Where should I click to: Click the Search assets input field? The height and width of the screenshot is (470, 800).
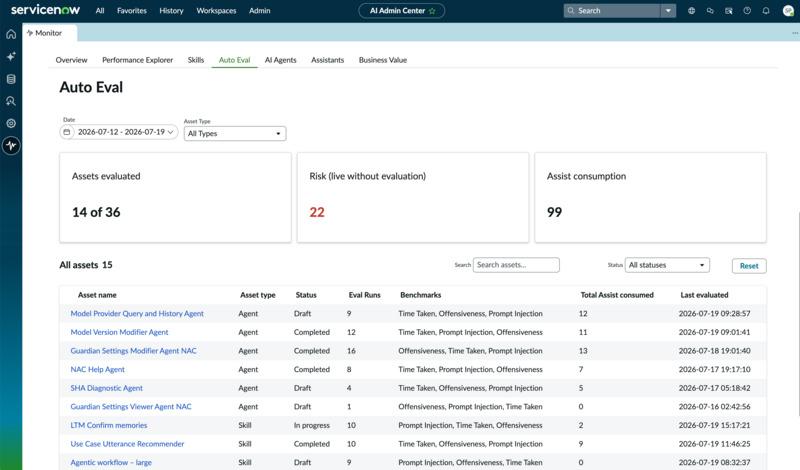516,265
